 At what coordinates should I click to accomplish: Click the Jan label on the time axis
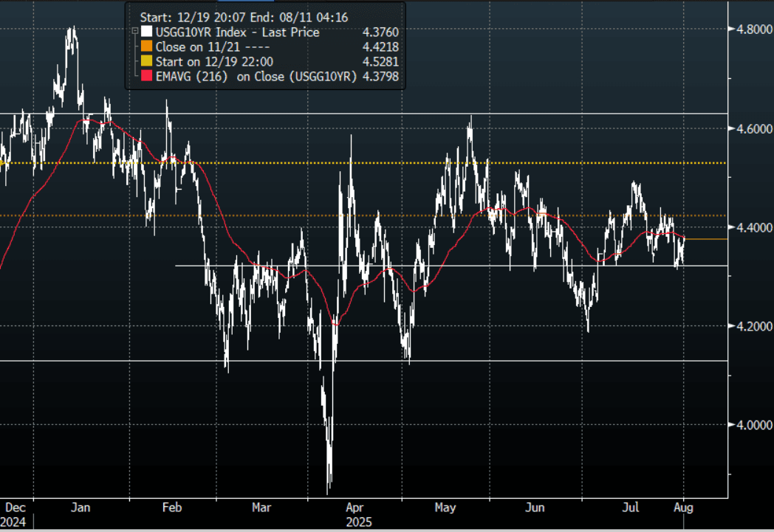[x=81, y=508]
